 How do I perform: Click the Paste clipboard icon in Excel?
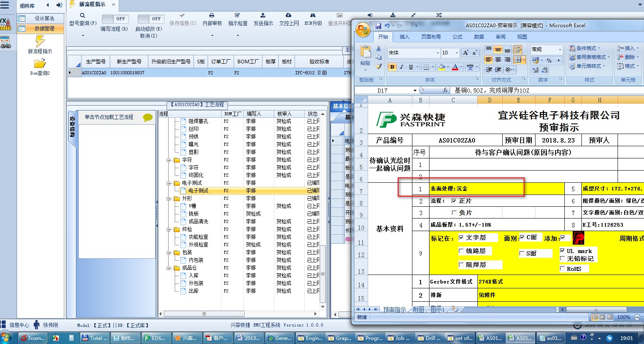pyautogui.click(x=365, y=52)
